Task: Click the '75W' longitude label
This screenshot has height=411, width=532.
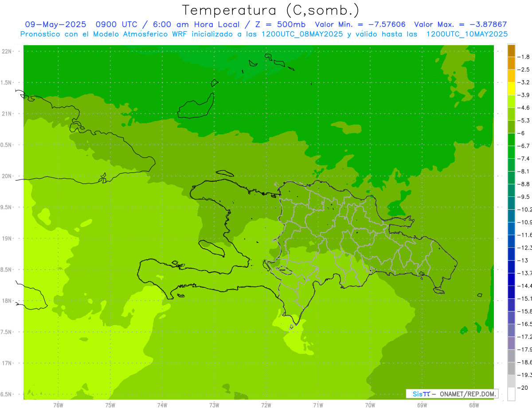Action: (x=110, y=405)
